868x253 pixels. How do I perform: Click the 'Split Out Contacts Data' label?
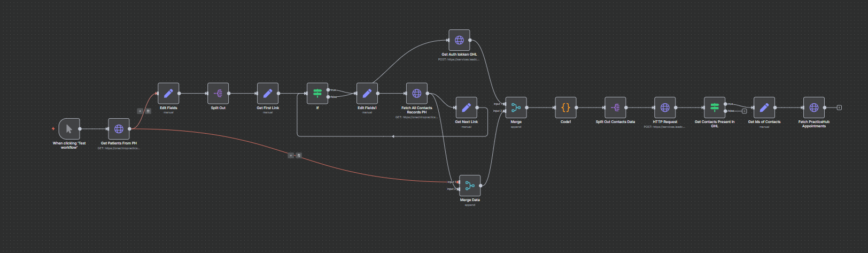[x=615, y=122]
